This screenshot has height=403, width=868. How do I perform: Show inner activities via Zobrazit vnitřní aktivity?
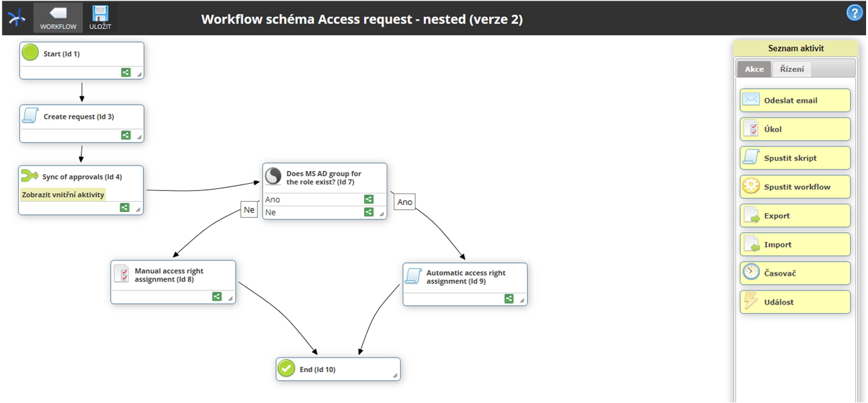(63, 194)
